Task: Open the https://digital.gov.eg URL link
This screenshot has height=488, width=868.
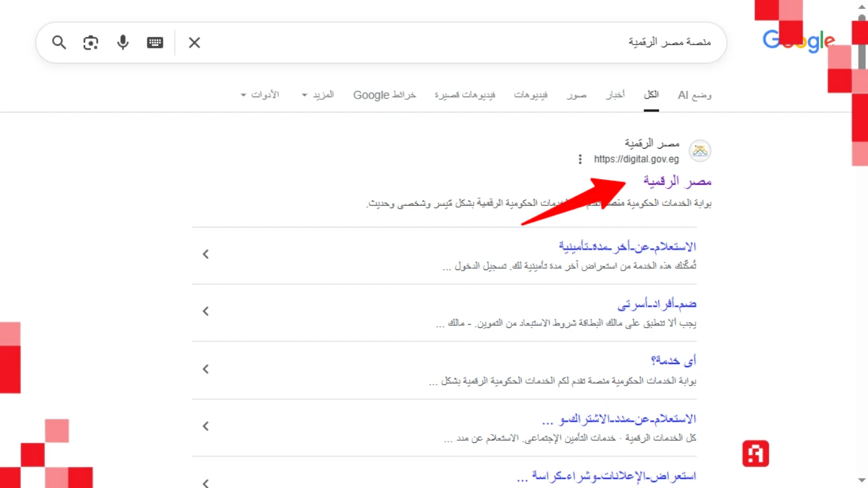Action: 636,159
